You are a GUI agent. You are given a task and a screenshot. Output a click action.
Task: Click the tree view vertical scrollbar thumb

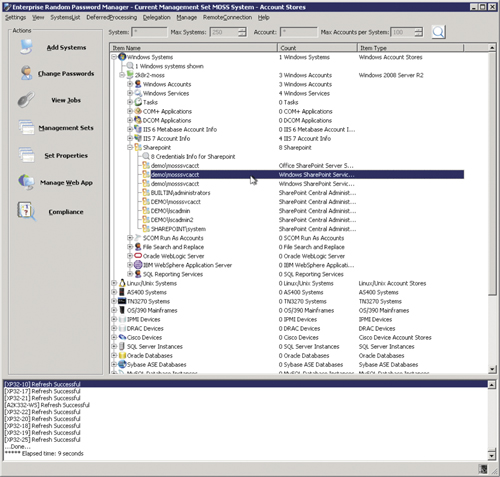coord(492,173)
